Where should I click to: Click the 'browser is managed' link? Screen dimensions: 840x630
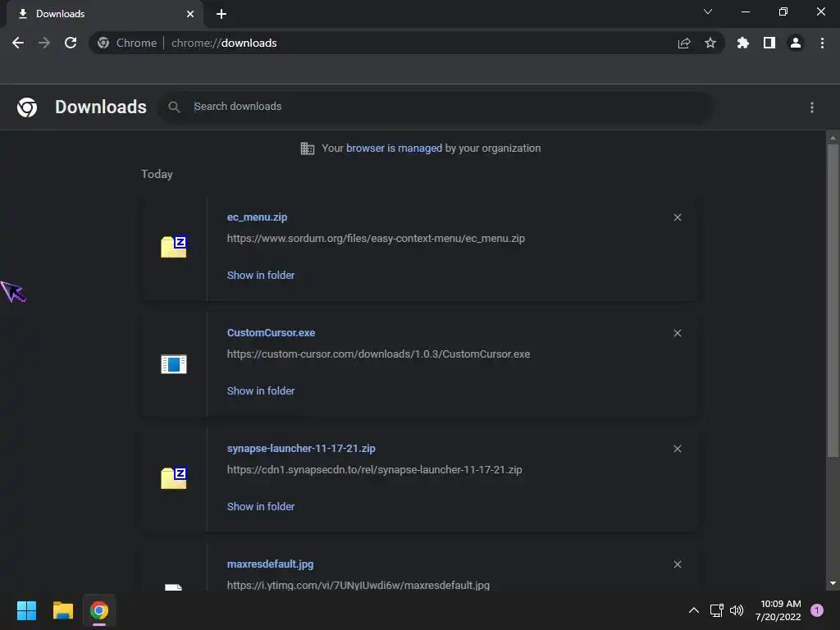395,148
